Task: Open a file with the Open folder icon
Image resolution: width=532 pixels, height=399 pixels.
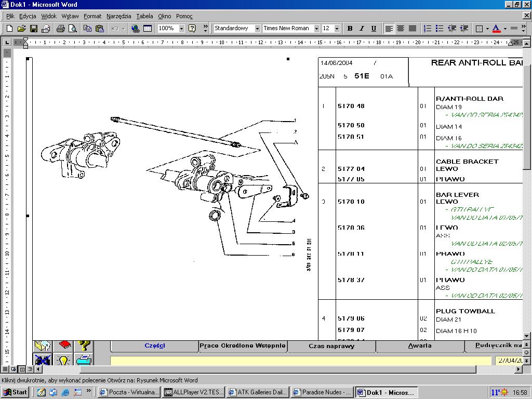Action: pyautogui.click(x=21, y=29)
